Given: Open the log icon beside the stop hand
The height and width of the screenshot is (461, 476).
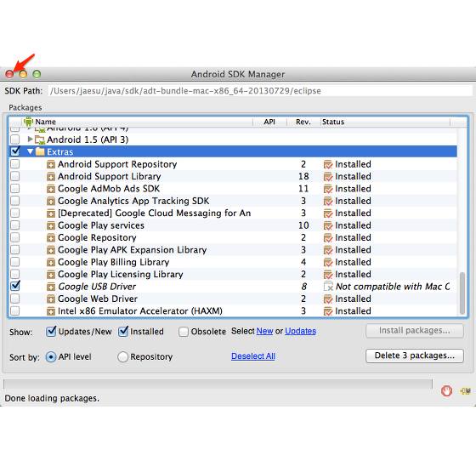Looking at the screenshot, I should (x=466, y=391).
